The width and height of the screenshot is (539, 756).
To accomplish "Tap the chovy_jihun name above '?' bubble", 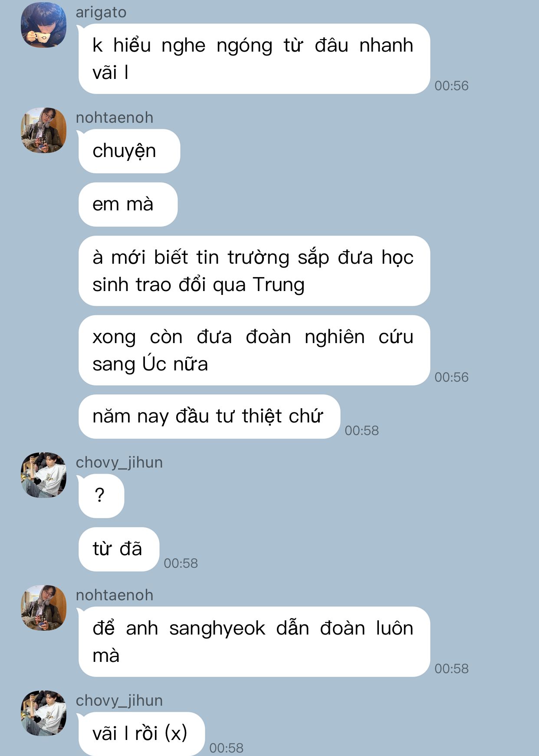I will (119, 463).
